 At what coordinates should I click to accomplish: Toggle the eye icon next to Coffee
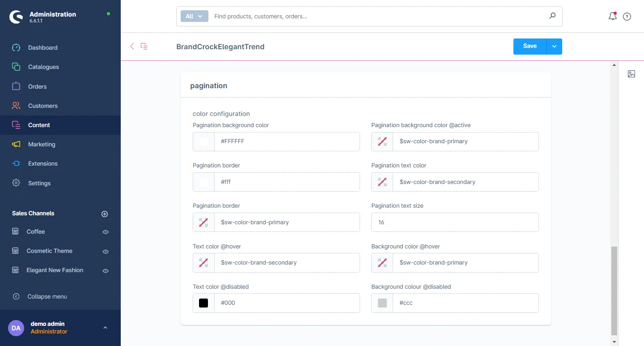pyautogui.click(x=106, y=232)
